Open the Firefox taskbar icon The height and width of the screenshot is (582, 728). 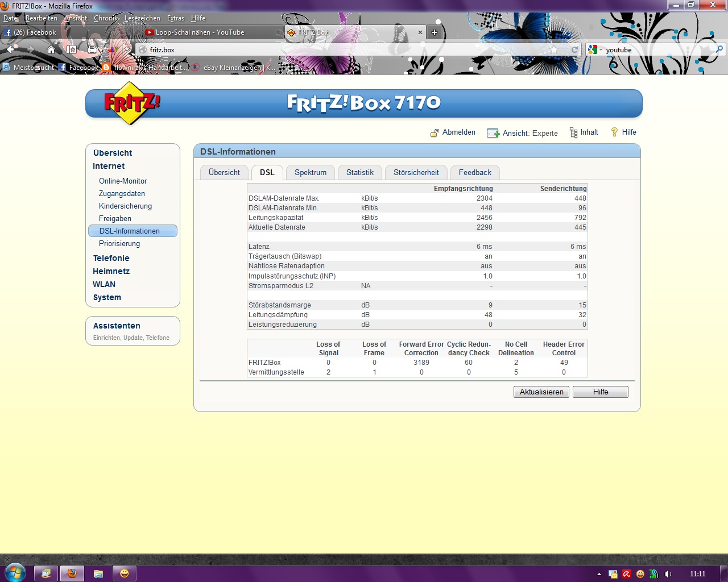coord(72,573)
